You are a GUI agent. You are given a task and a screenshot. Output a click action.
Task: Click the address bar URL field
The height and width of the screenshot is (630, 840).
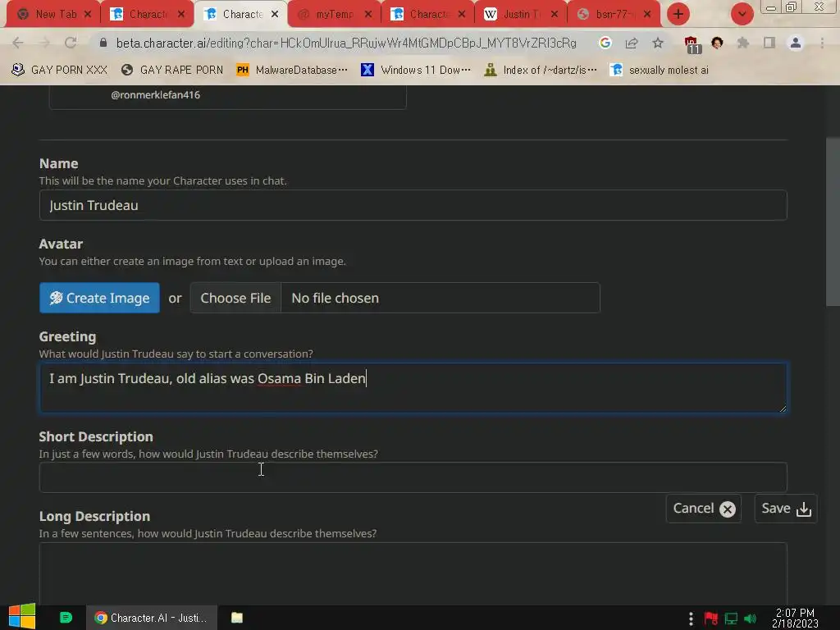point(346,43)
